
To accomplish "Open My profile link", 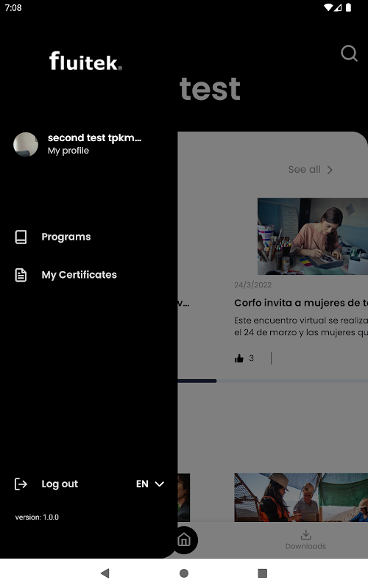I will click(68, 151).
